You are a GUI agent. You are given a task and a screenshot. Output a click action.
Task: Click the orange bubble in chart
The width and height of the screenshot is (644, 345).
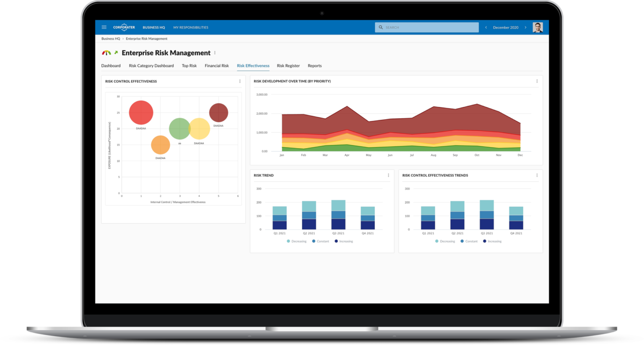click(160, 145)
